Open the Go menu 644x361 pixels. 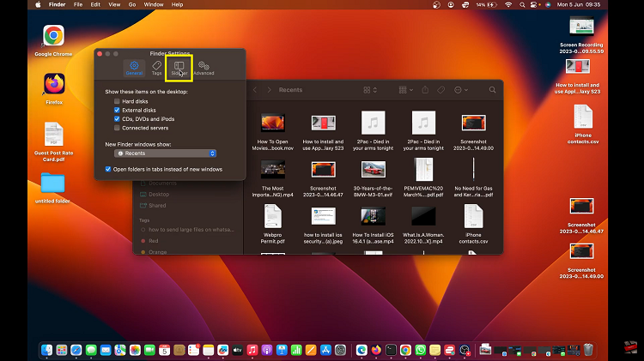pos(132,4)
